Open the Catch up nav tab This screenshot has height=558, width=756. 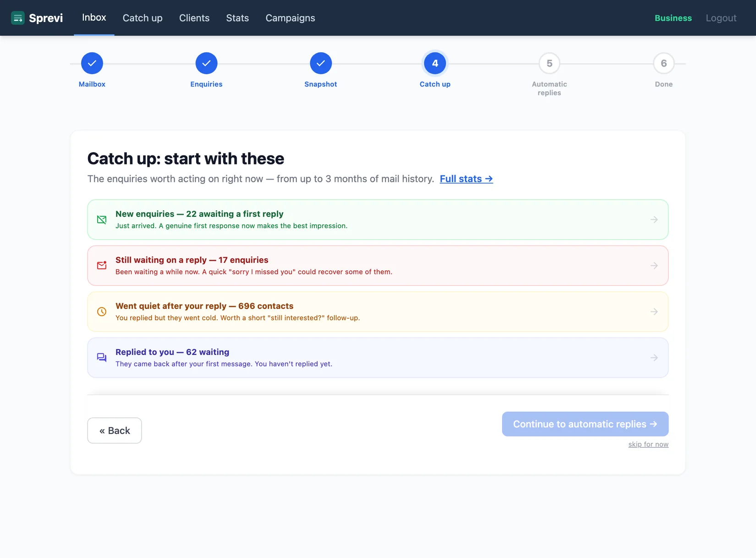tap(142, 18)
